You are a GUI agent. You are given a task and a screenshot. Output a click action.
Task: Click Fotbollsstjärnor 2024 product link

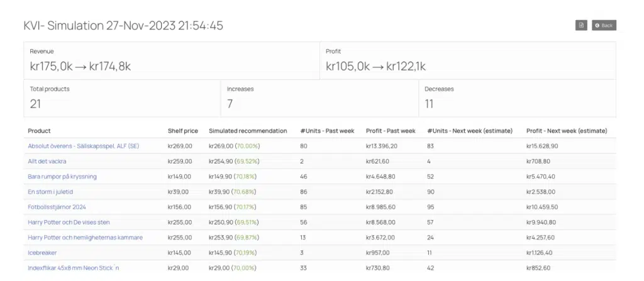[x=57, y=207]
